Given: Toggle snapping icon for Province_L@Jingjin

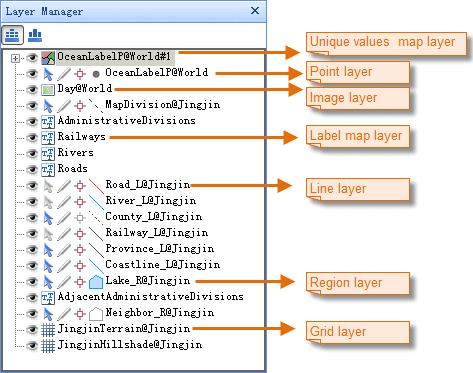Looking at the screenshot, I should click(x=80, y=250).
